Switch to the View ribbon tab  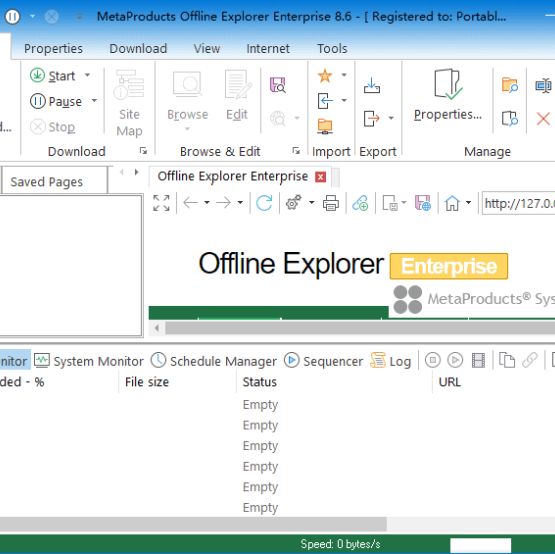click(207, 48)
